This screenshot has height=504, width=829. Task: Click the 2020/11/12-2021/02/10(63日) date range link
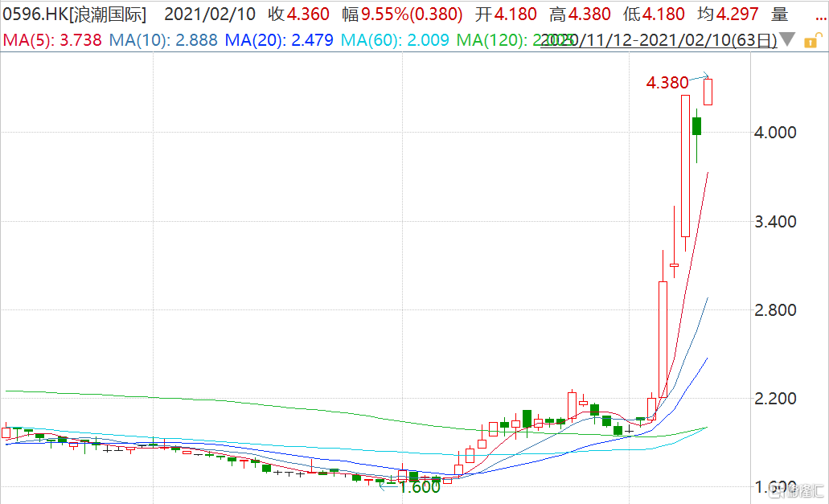coord(659,40)
